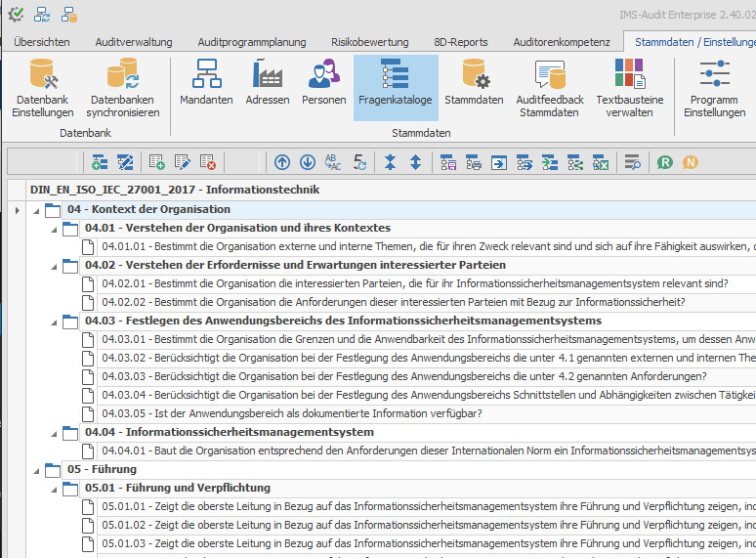The image size is (756, 558).
Task: Click import arrow box icon
Action: 498,162
